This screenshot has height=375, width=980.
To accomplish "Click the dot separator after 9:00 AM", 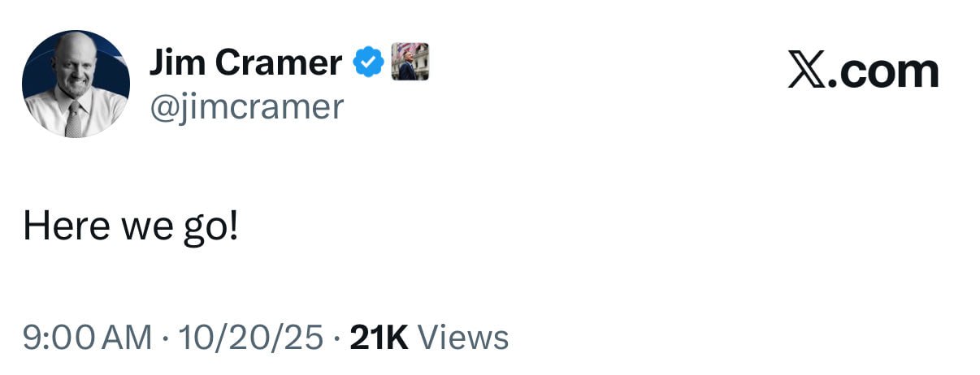I will (166, 338).
